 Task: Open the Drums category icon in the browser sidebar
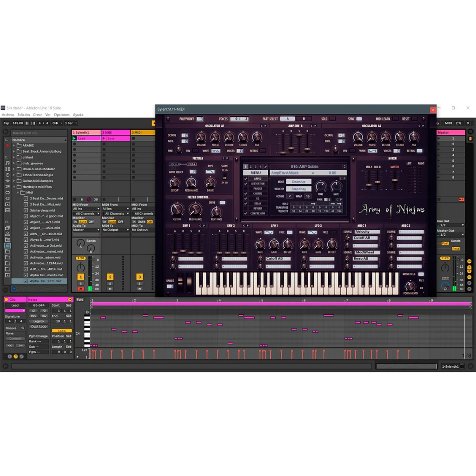pos(7,169)
